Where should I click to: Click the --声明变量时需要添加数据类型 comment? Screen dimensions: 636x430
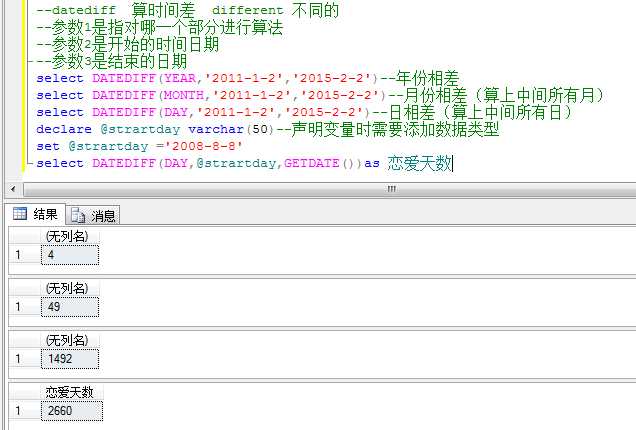click(388, 129)
